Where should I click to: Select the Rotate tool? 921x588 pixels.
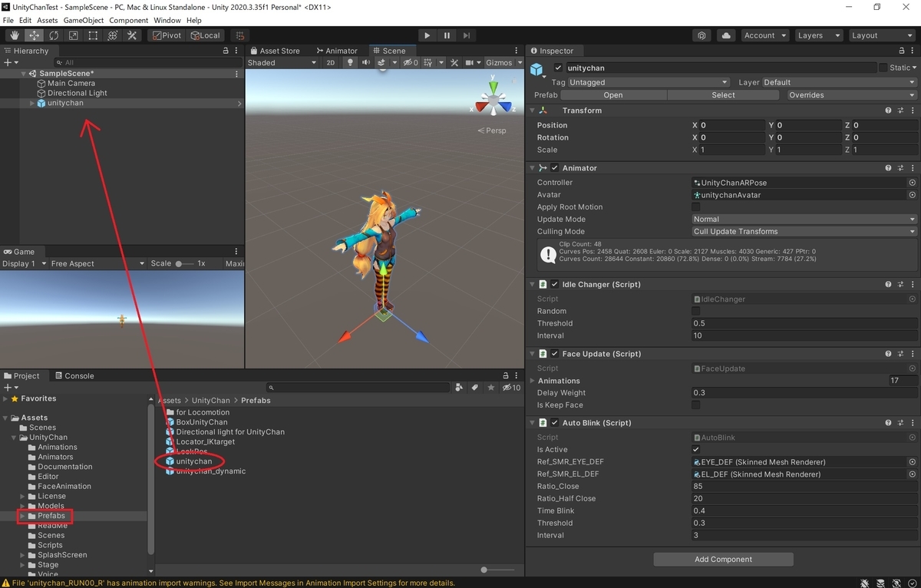[x=54, y=35]
